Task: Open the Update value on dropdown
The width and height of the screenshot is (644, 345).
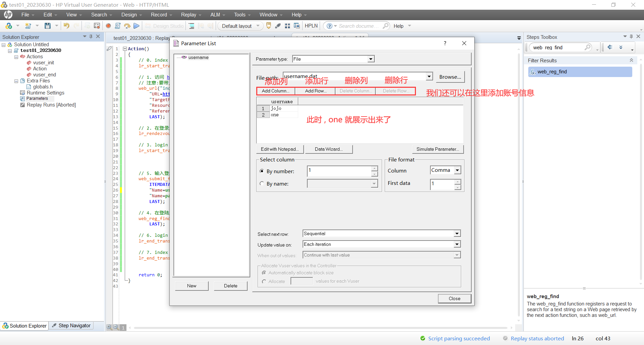Action: (x=457, y=244)
